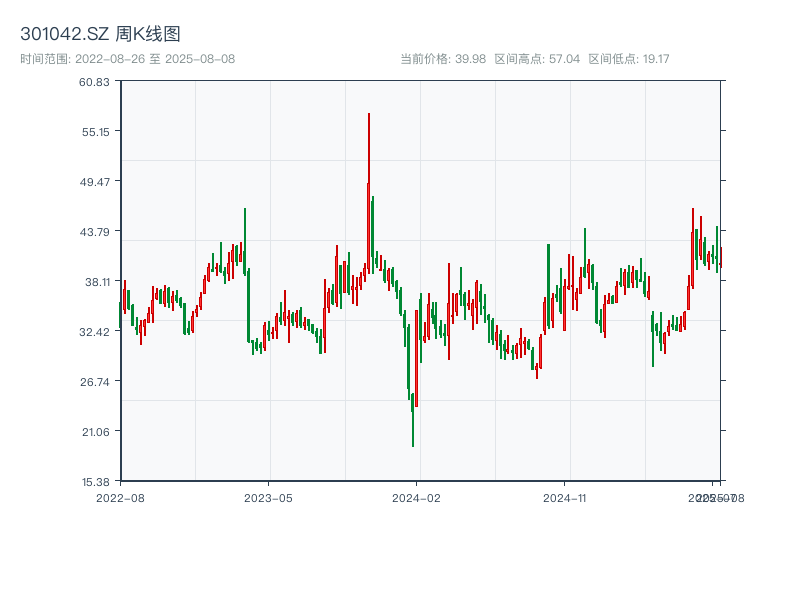Image resolution: width=800 pixels, height=600 pixels.
Task: Select the 21.06 price axis label
Action: pyautogui.click(x=95, y=431)
